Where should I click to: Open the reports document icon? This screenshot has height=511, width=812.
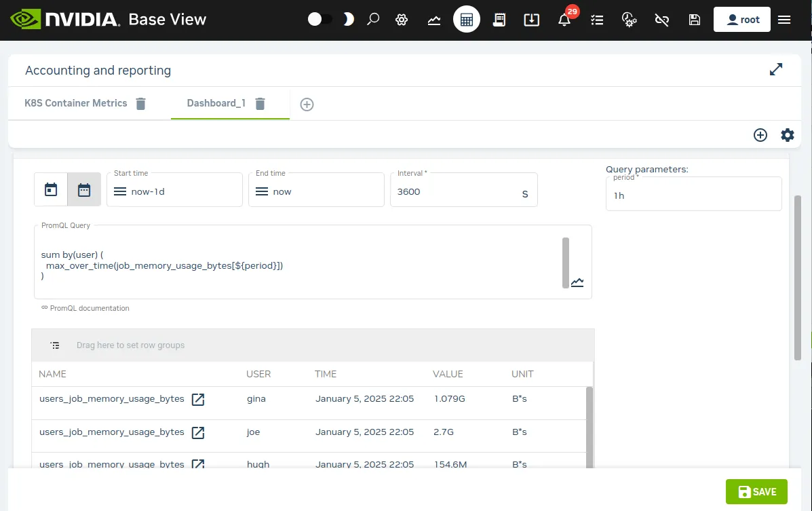[499, 20]
